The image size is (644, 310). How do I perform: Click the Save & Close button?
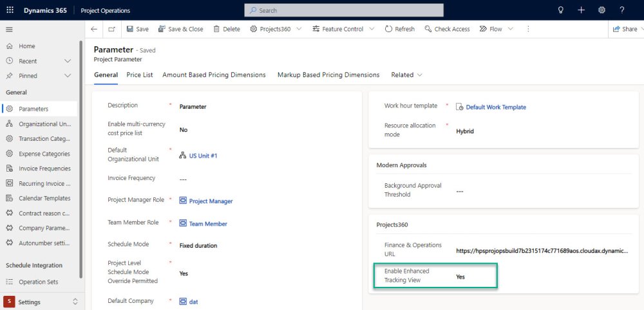coord(180,29)
